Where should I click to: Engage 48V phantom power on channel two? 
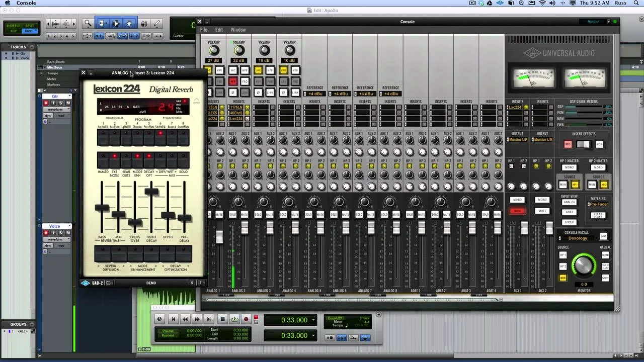point(232,81)
